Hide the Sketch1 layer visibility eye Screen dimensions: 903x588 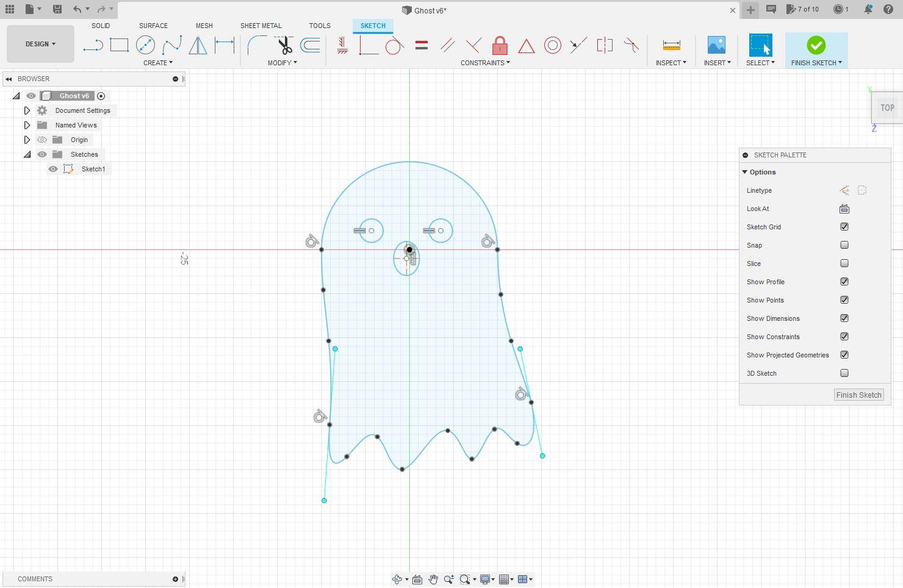pyautogui.click(x=53, y=169)
